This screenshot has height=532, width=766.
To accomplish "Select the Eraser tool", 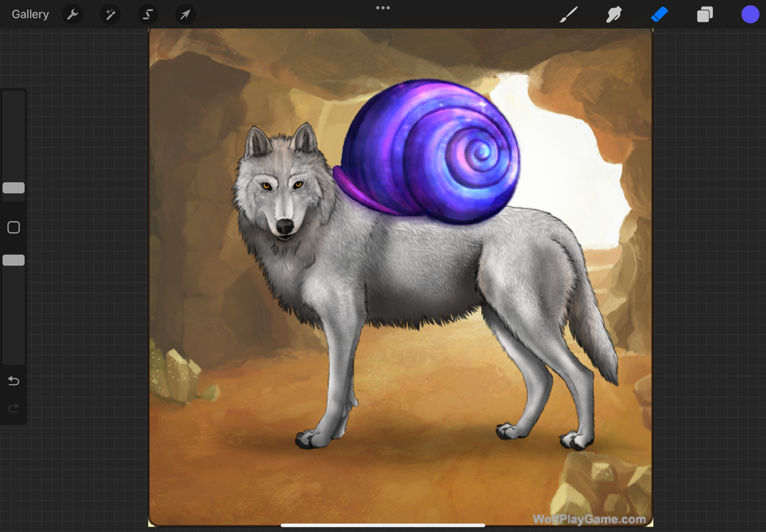I will click(x=660, y=14).
